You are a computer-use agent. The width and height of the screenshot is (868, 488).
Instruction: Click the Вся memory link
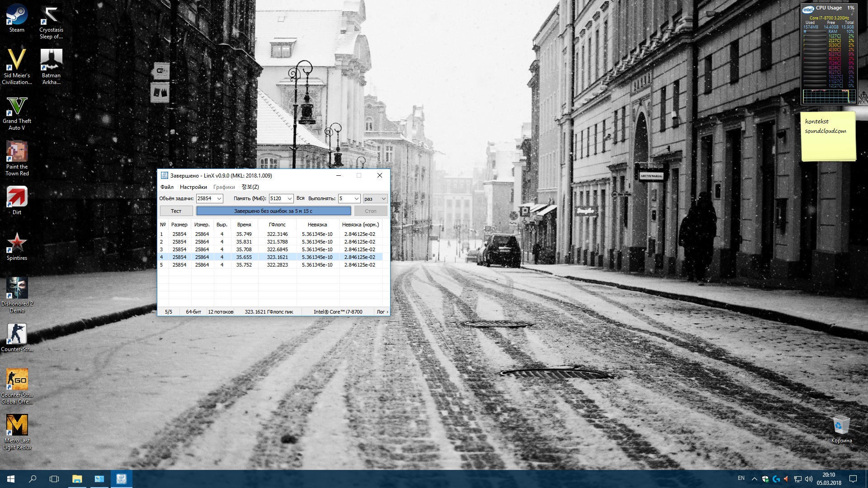point(301,198)
